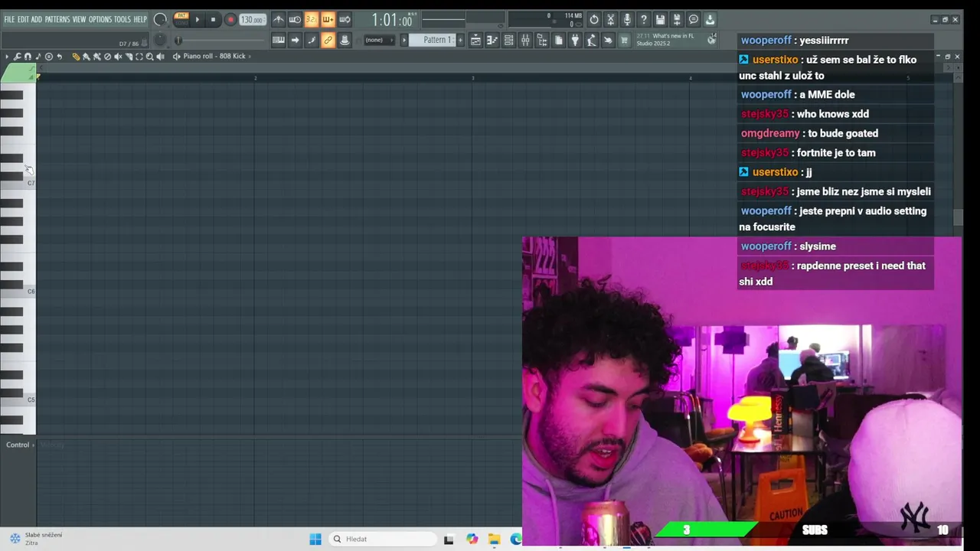Open the Channel rack icon
The image size is (980, 551).
pos(508,41)
